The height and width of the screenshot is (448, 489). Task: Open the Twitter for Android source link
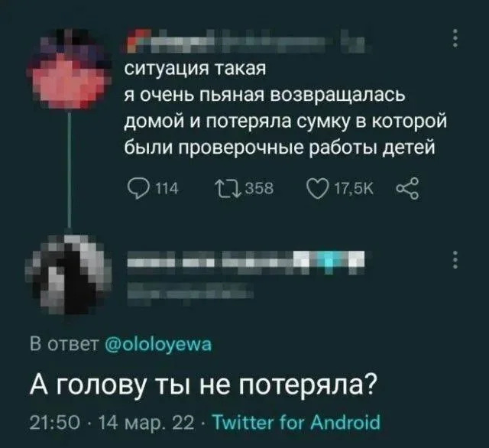(296, 423)
